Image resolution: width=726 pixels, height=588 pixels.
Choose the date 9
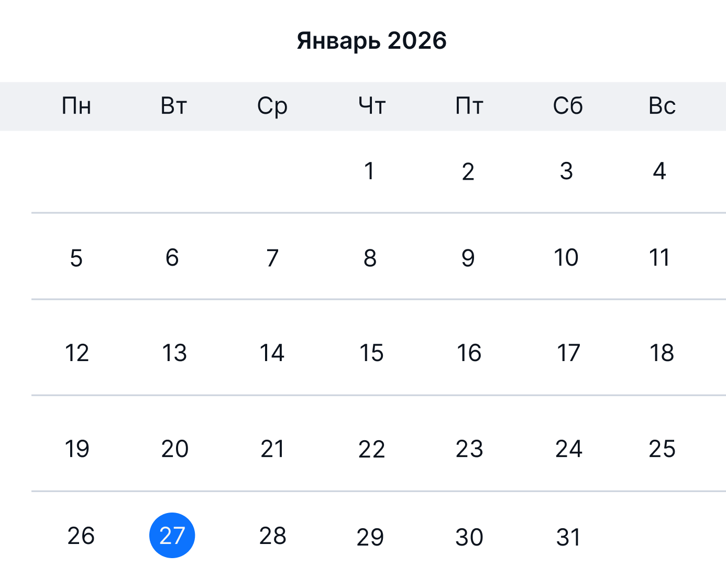pos(468,258)
